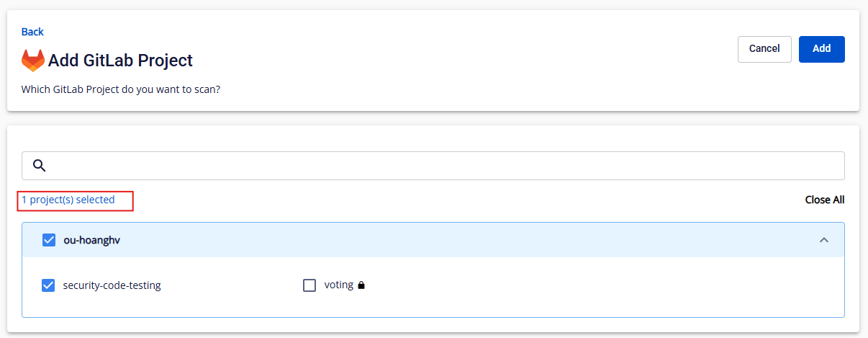Click the magnifier search icon
868x338 pixels.
(x=40, y=166)
